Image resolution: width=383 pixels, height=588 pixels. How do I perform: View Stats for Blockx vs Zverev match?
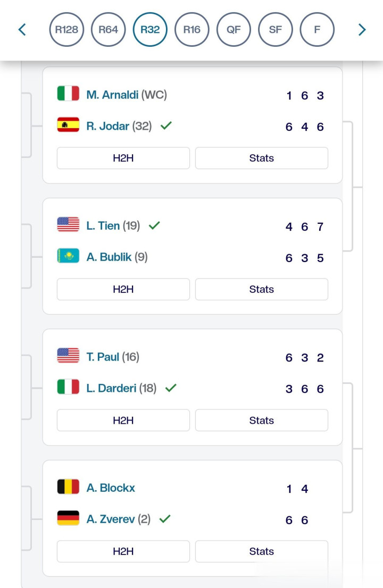[262, 551]
